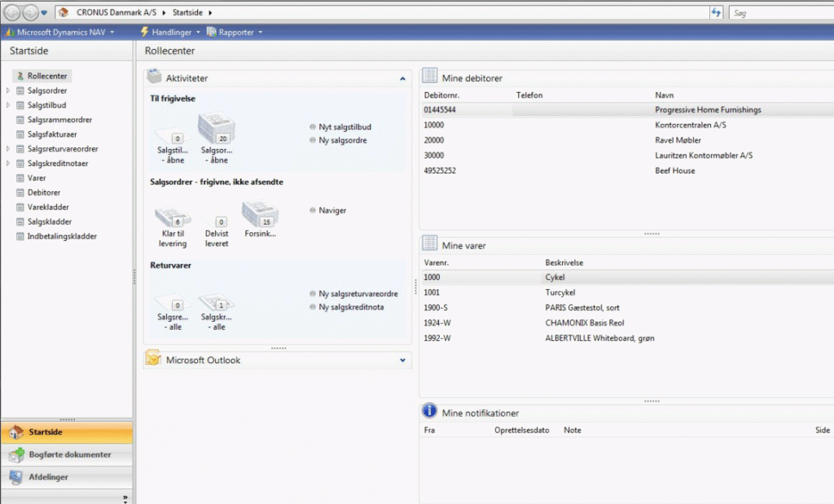Select item row ALBERTVILLE Whiteboard, grøn

628,338
